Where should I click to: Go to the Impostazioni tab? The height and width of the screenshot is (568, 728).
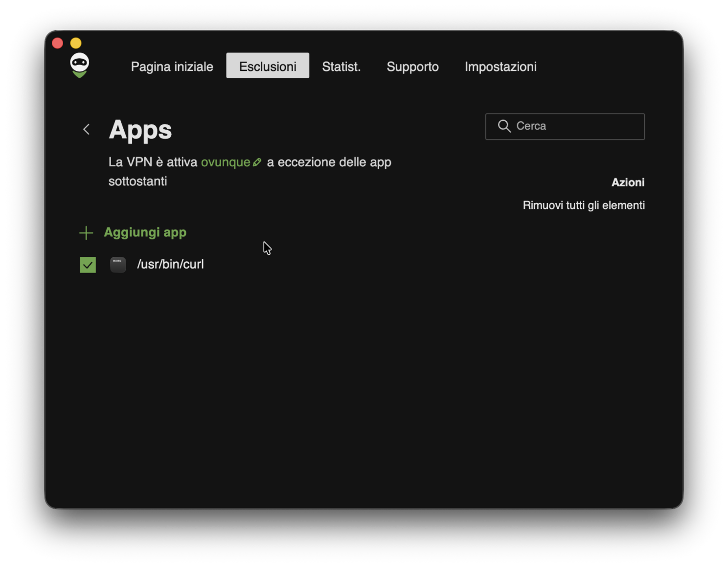pos(500,66)
